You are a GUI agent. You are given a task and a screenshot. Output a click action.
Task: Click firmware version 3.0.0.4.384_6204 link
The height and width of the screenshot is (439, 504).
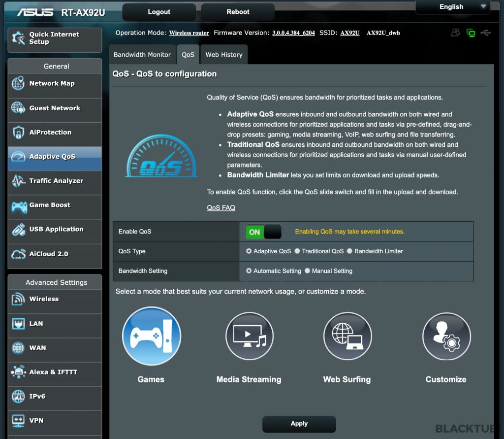(293, 33)
